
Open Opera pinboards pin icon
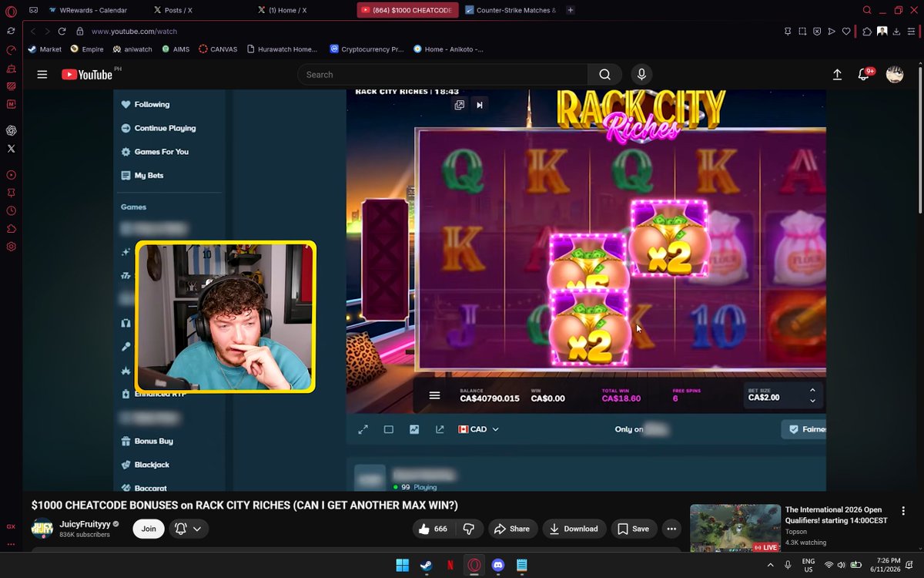[787, 32]
